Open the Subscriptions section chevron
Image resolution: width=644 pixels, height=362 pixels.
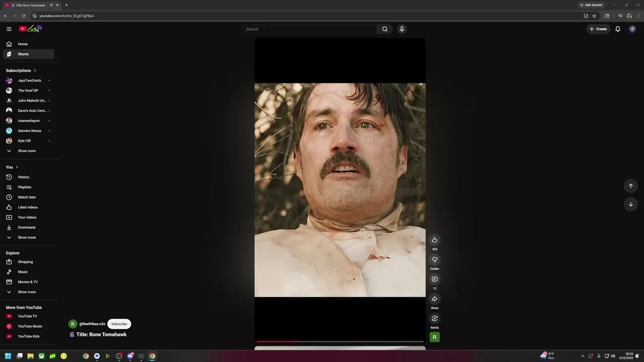[x=35, y=70]
